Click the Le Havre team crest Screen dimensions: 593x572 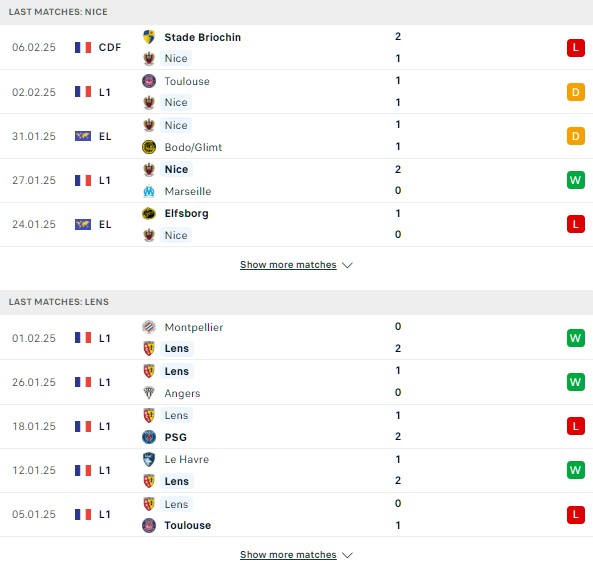point(149,459)
